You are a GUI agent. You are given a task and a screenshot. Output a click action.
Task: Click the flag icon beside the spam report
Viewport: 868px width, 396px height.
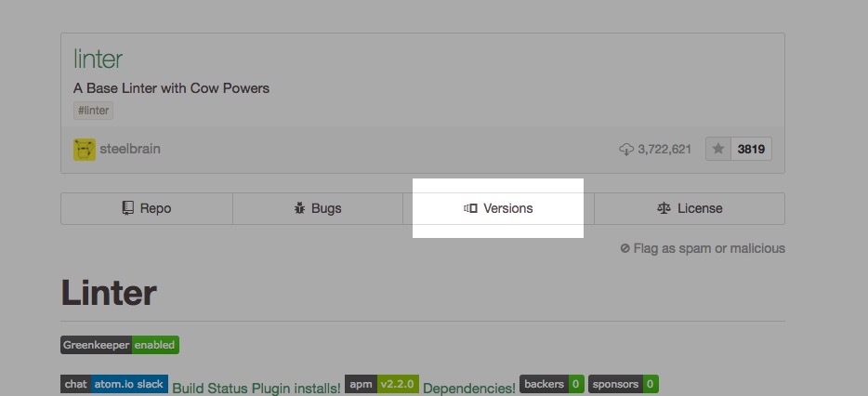625,249
